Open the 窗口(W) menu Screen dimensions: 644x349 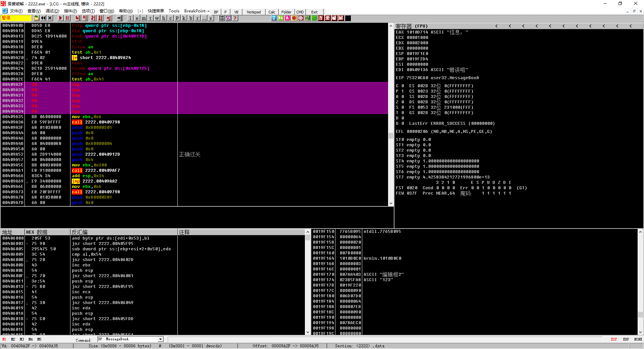107,11
